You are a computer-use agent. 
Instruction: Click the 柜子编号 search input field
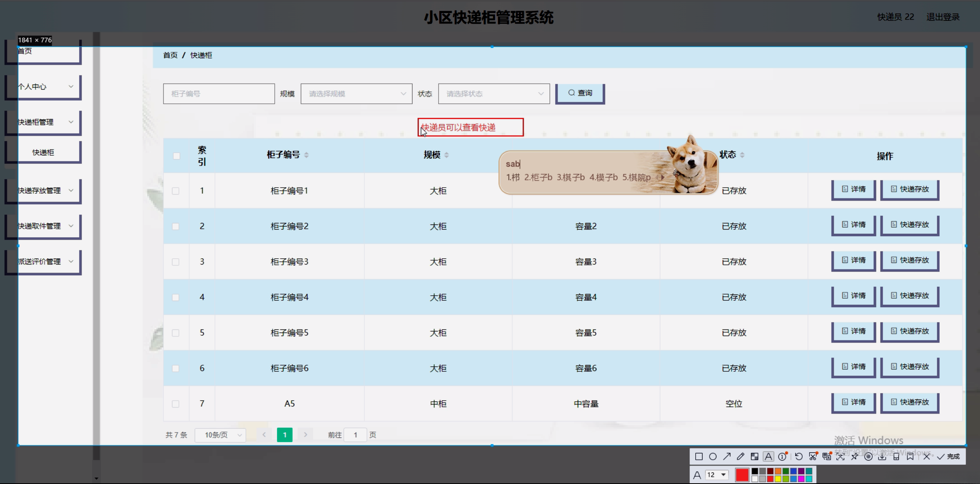coord(219,94)
